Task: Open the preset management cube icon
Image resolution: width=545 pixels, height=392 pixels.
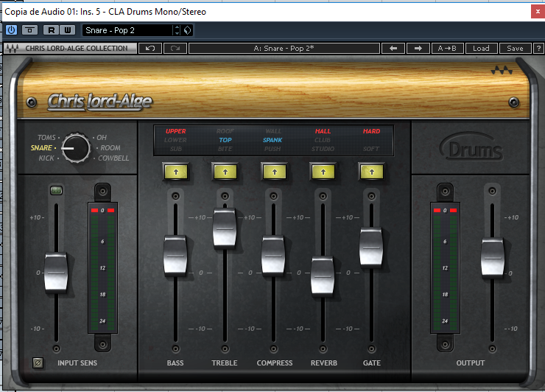Action: 188,30
